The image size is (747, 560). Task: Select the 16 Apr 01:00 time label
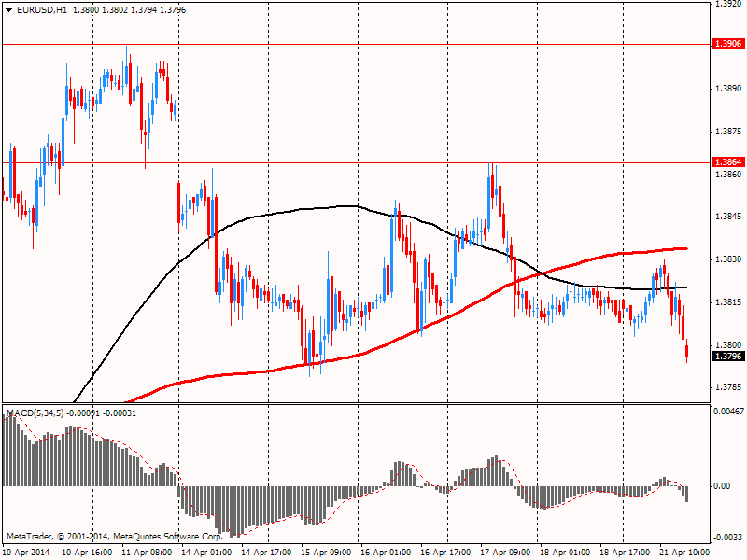tap(386, 553)
